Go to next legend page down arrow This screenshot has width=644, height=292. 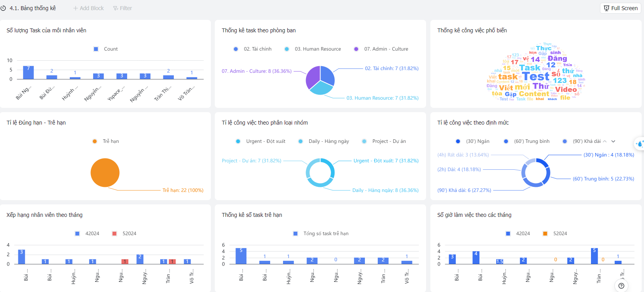pyautogui.click(x=613, y=141)
